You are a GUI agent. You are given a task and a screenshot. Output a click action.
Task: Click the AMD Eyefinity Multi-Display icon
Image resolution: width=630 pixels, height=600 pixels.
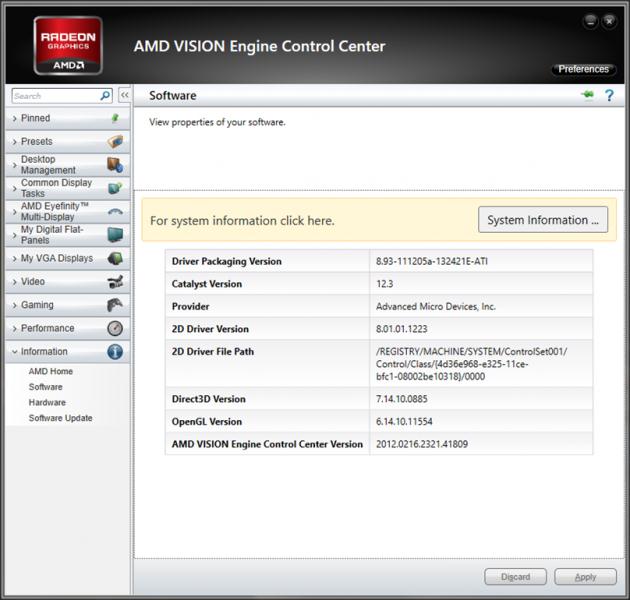[x=115, y=211]
